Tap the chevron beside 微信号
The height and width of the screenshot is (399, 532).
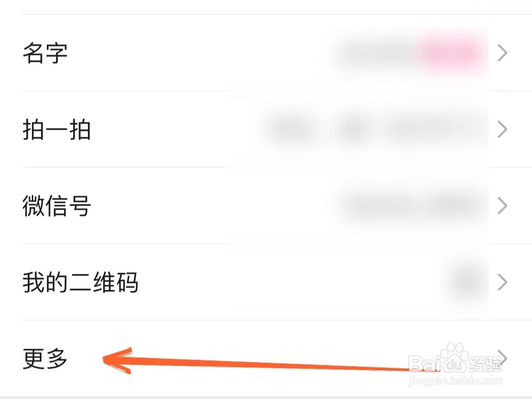click(x=502, y=206)
